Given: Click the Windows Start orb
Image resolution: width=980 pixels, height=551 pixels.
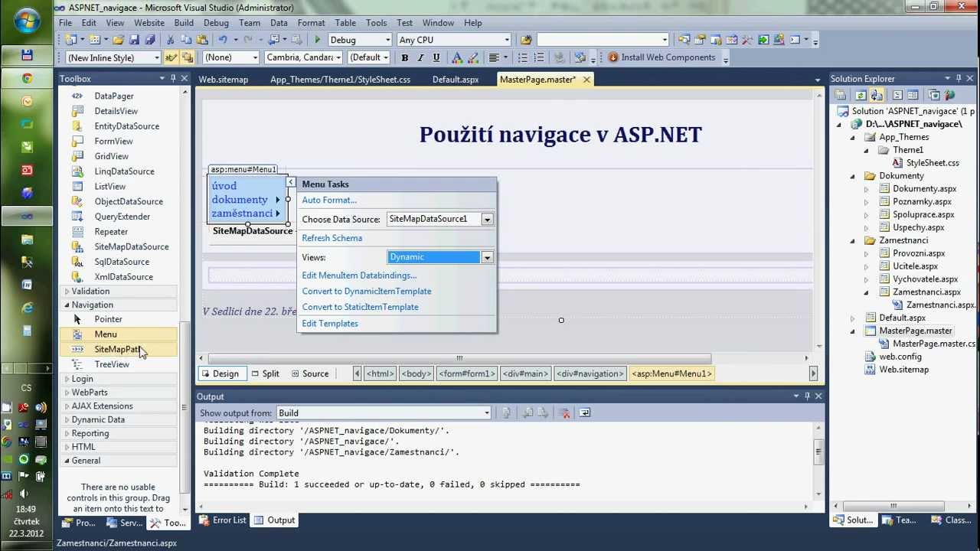Looking at the screenshot, I should click(28, 20).
